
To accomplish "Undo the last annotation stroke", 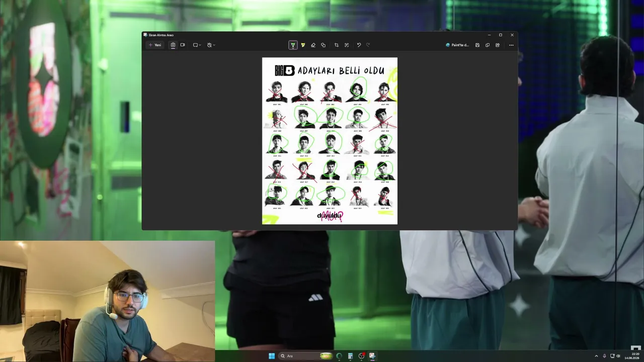I will pos(359,45).
